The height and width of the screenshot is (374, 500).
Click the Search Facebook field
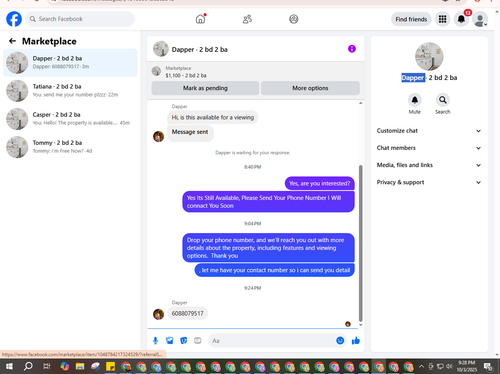pos(80,19)
